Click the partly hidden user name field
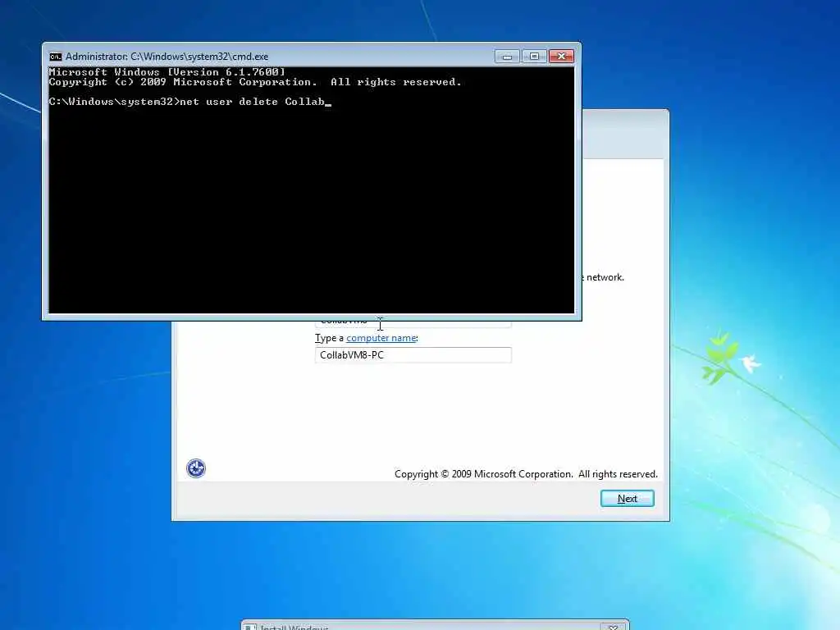The height and width of the screenshot is (630, 840). 413,323
